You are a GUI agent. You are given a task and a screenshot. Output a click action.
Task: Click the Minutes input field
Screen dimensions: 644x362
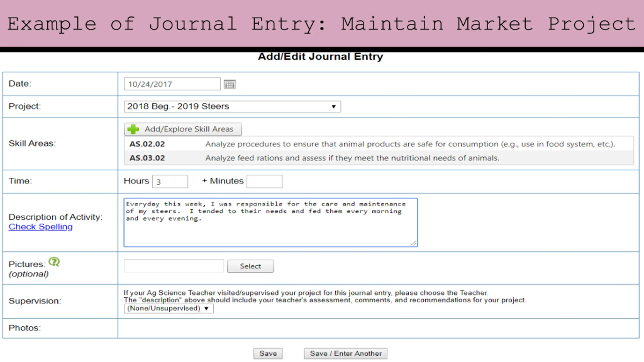pos(265,182)
